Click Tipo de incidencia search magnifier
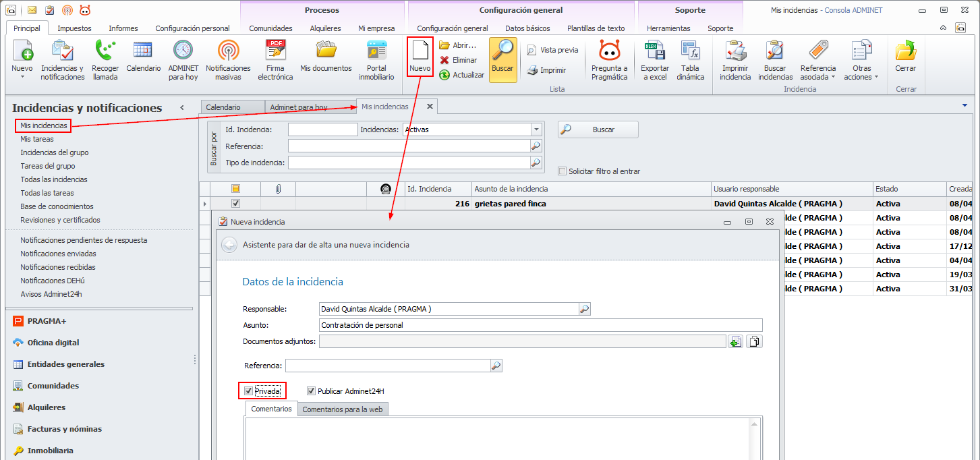This screenshot has height=460, width=980. [536, 163]
